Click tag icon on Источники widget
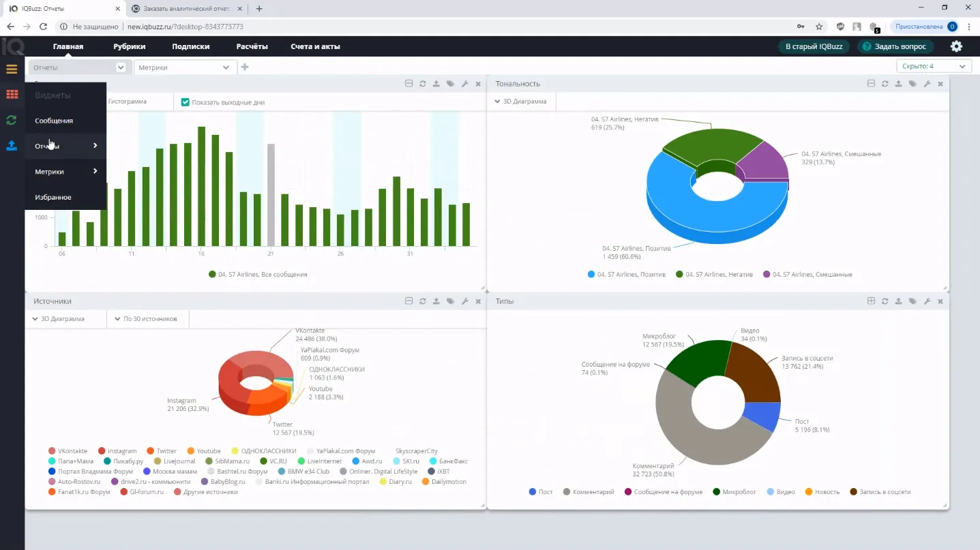 point(451,301)
